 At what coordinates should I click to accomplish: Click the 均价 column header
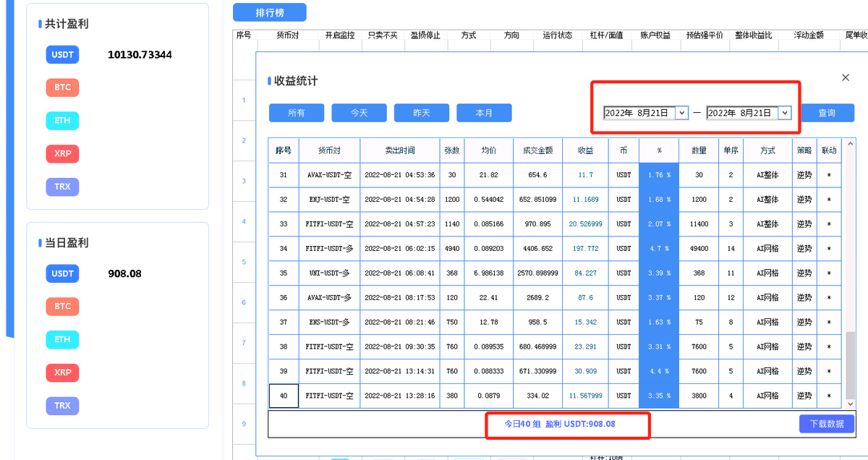click(489, 150)
